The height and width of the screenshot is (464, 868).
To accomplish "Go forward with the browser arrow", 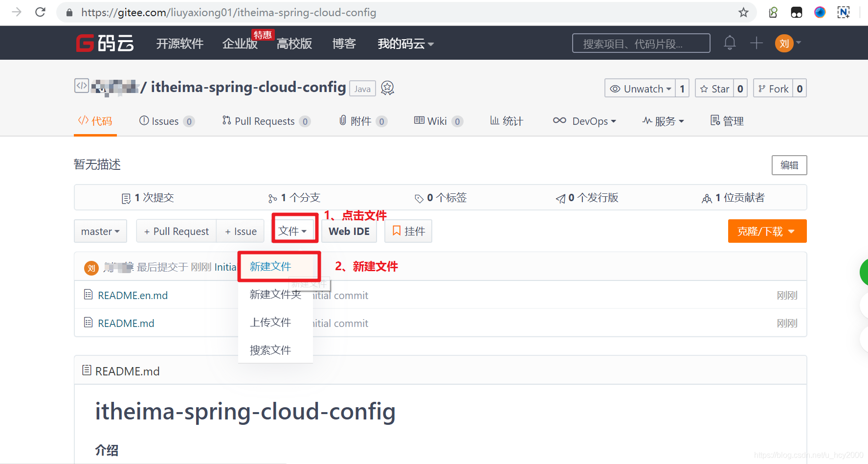I will click(x=17, y=12).
